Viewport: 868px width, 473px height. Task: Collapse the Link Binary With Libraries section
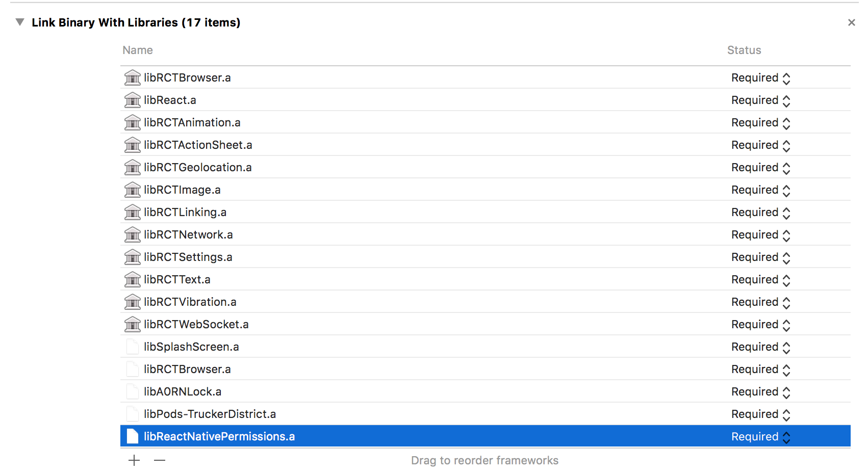click(x=19, y=22)
